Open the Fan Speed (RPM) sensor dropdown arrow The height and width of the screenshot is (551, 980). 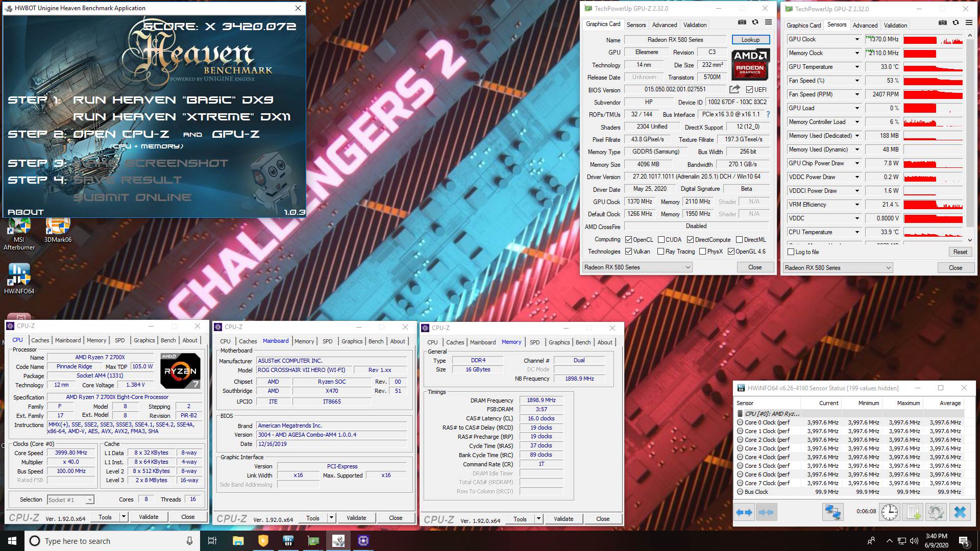[x=857, y=94]
